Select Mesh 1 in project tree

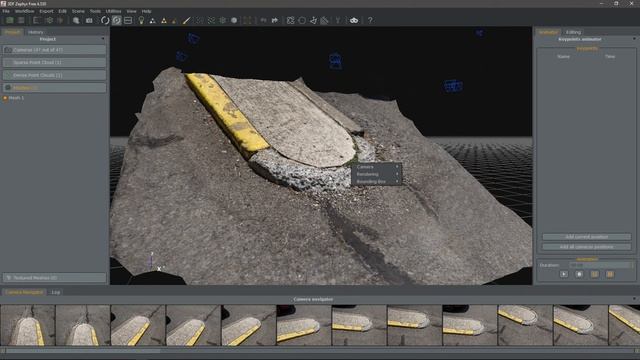(x=16, y=98)
